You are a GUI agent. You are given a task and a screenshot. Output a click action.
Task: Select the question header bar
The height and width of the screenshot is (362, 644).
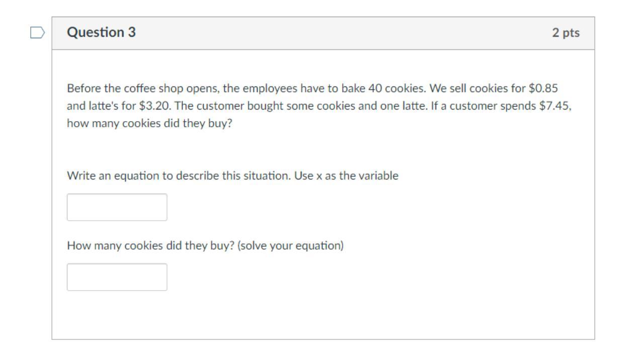click(323, 33)
